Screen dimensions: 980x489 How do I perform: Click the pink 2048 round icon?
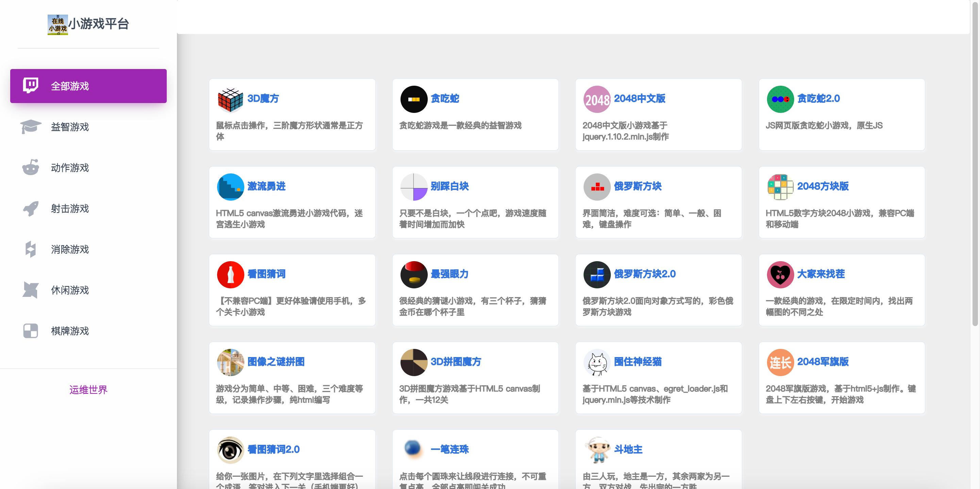[x=597, y=99]
